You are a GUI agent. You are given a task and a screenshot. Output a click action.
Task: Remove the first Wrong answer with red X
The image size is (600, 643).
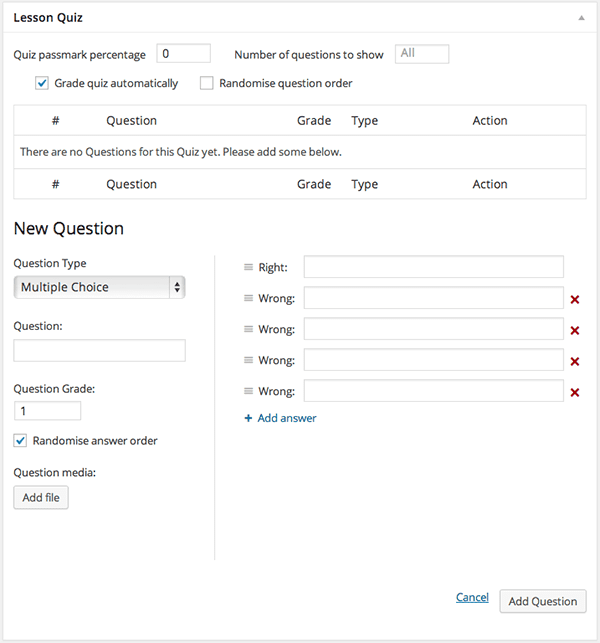(575, 300)
